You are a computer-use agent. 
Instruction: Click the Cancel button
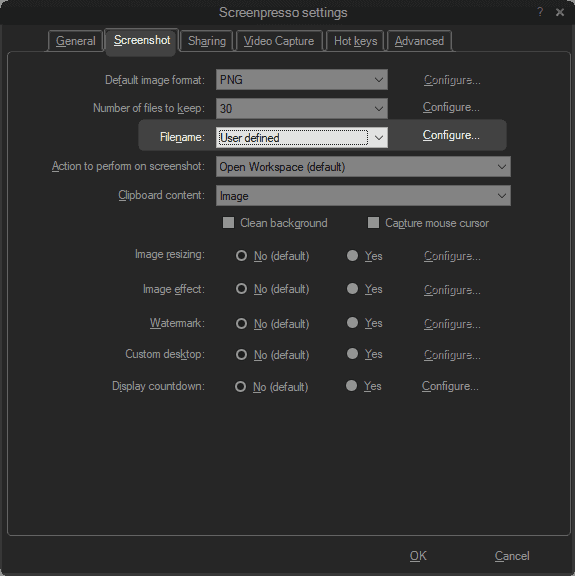(512, 556)
